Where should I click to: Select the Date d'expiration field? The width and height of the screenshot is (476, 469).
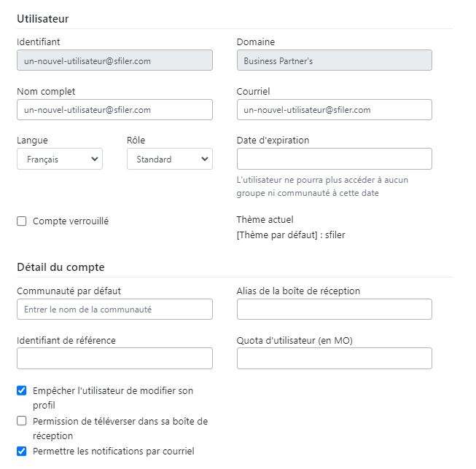click(335, 159)
